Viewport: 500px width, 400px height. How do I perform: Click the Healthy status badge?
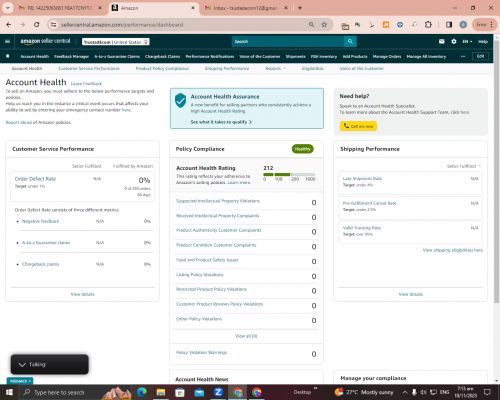(x=303, y=149)
